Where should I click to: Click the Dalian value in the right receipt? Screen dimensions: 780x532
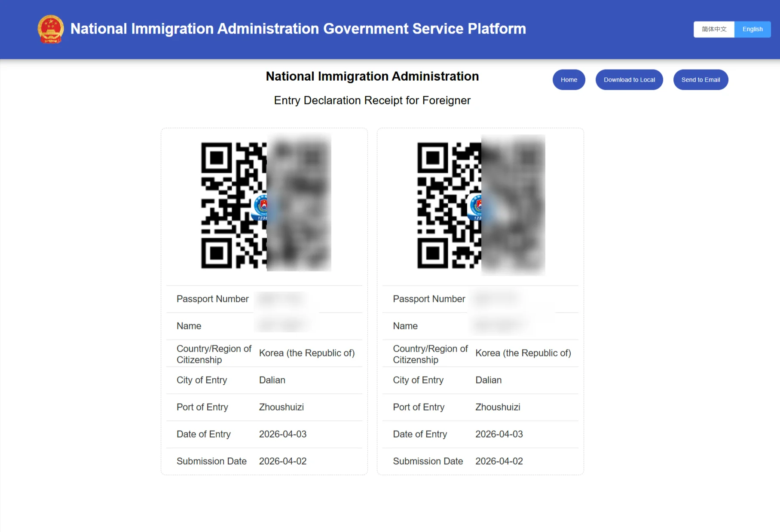[488, 380]
